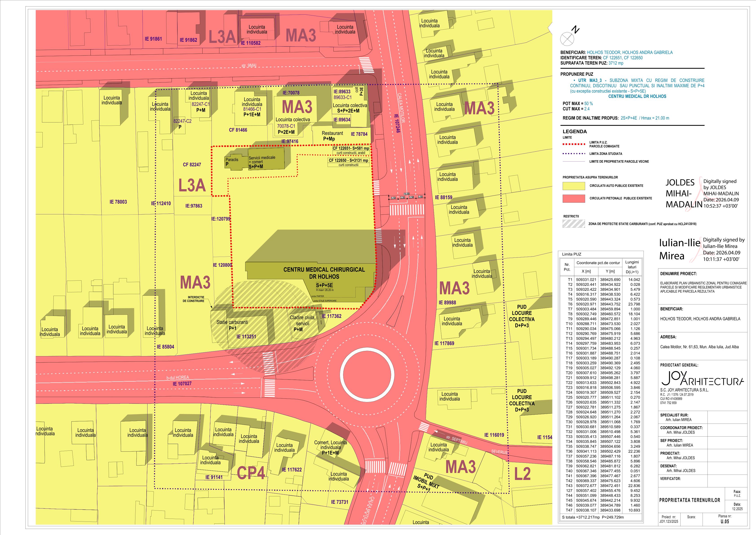Click the 'Digitally signed by JOLDES MIHAI-MADALIN' signature text

coord(721,194)
